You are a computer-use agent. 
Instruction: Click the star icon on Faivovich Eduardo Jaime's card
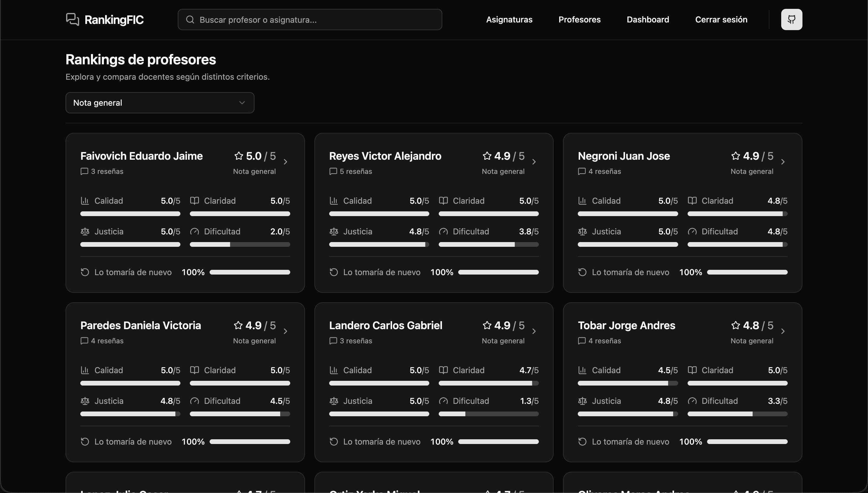(239, 156)
